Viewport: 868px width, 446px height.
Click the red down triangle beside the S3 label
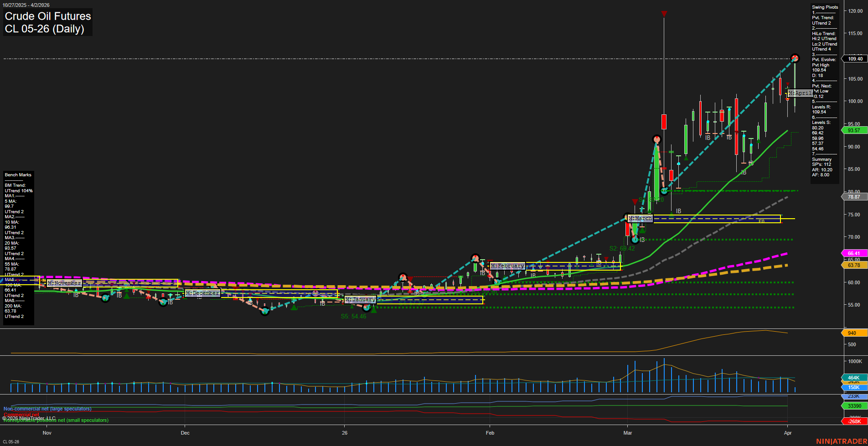click(635, 201)
